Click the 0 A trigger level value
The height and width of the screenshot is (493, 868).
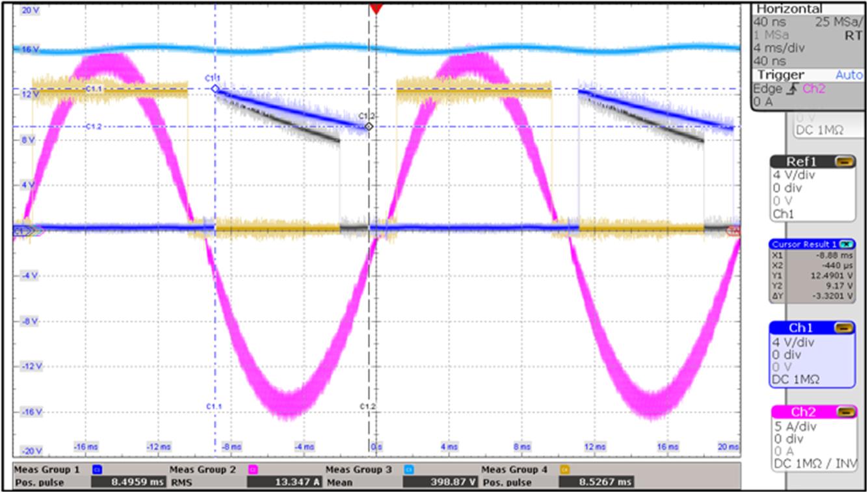(763, 102)
